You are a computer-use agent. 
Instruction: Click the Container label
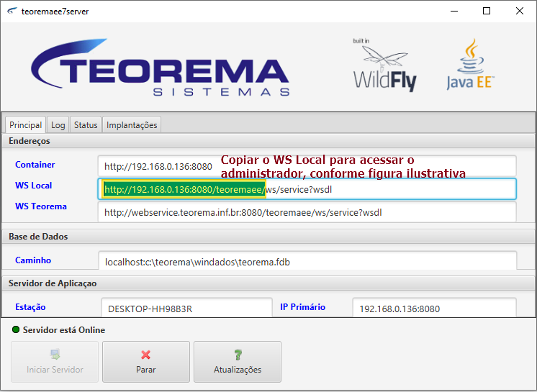(35, 165)
